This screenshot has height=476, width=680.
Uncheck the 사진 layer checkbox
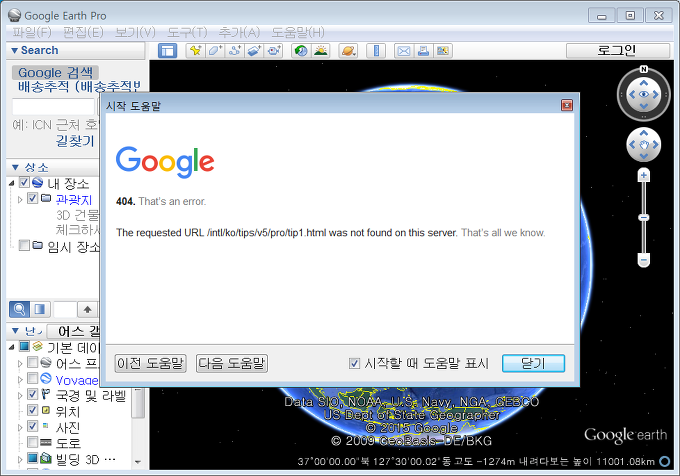(33, 426)
